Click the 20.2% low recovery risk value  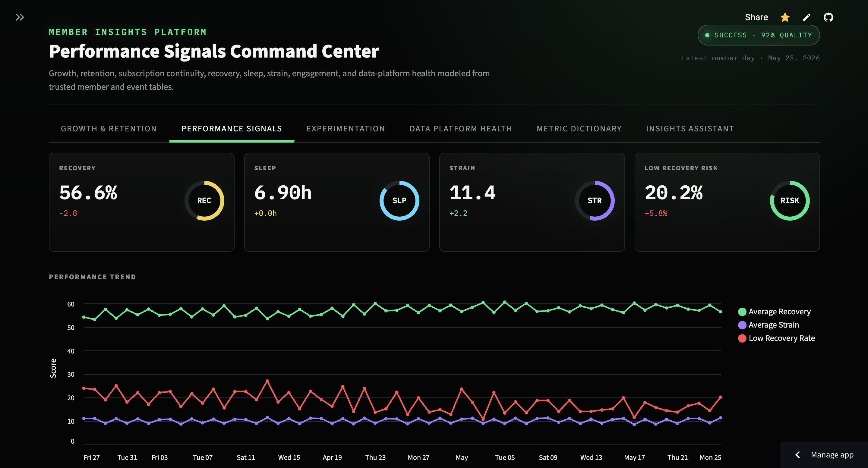click(x=674, y=193)
